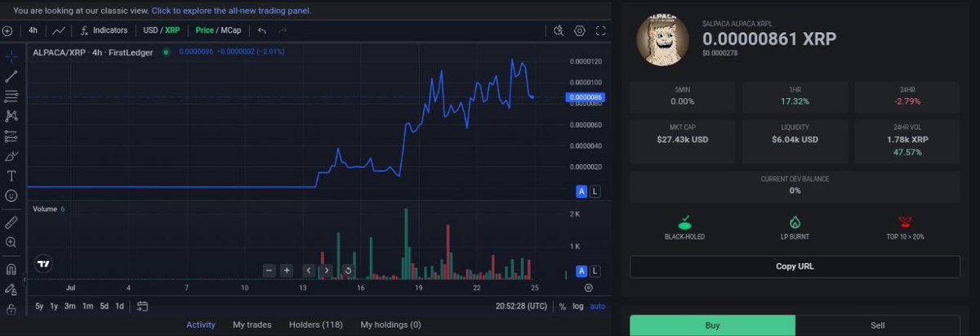
Task: Select the 5y time range
Action: pos(39,307)
